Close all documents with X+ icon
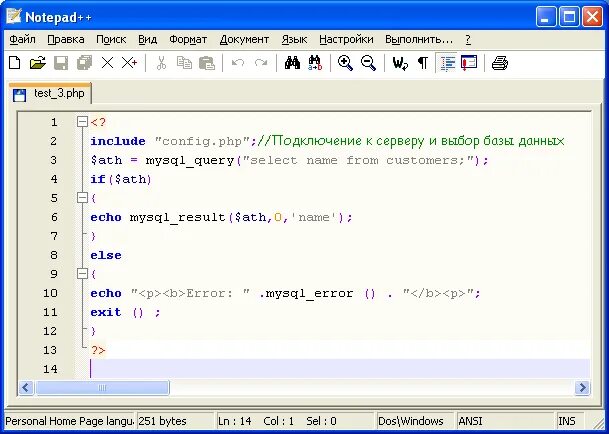This screenshot has width=609, height=434. [x=130, y=63]
